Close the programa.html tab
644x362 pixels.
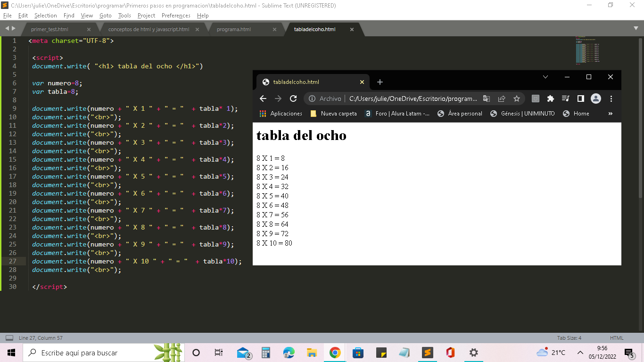click(274, 29)
